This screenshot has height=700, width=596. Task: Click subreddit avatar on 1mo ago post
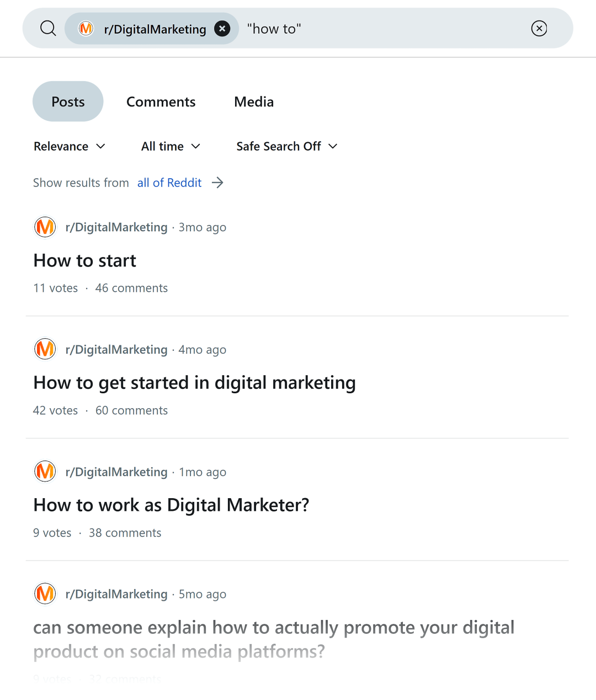click(45, 472)
